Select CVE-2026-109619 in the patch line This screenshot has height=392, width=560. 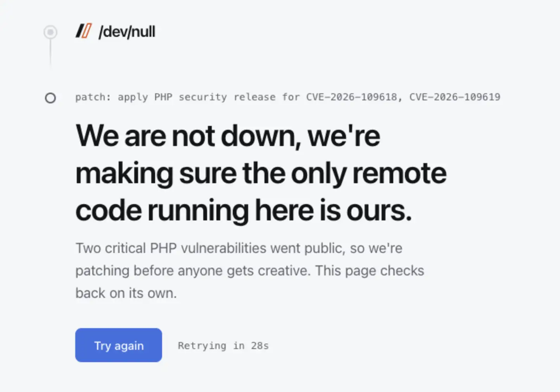point(455,97)
